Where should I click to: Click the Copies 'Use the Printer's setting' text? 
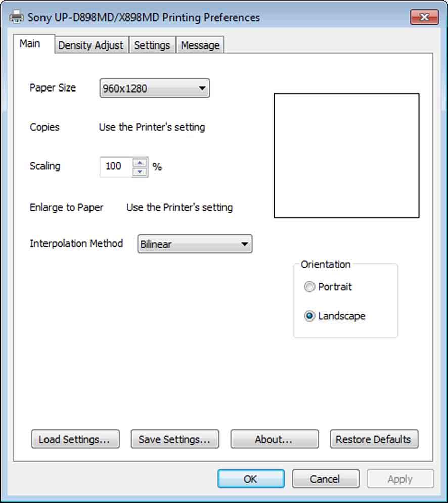(x=152, y=127)
